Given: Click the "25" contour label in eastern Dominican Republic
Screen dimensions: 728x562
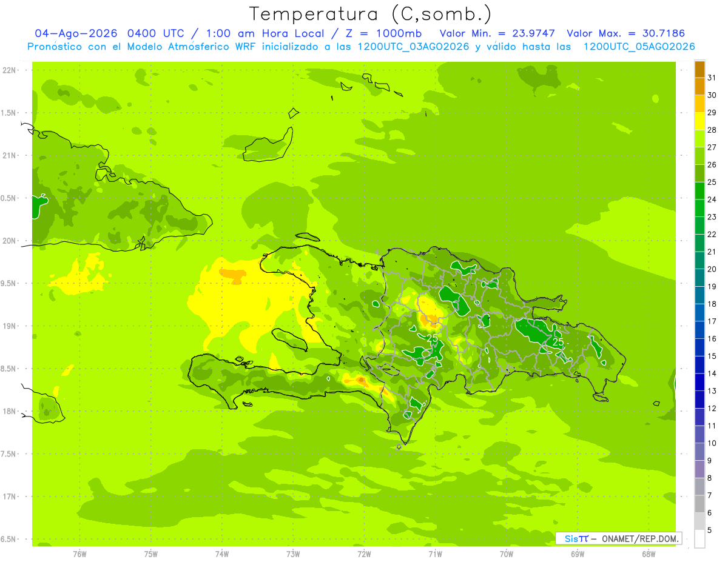Looking at the screenshot, I should pos(558,343).
